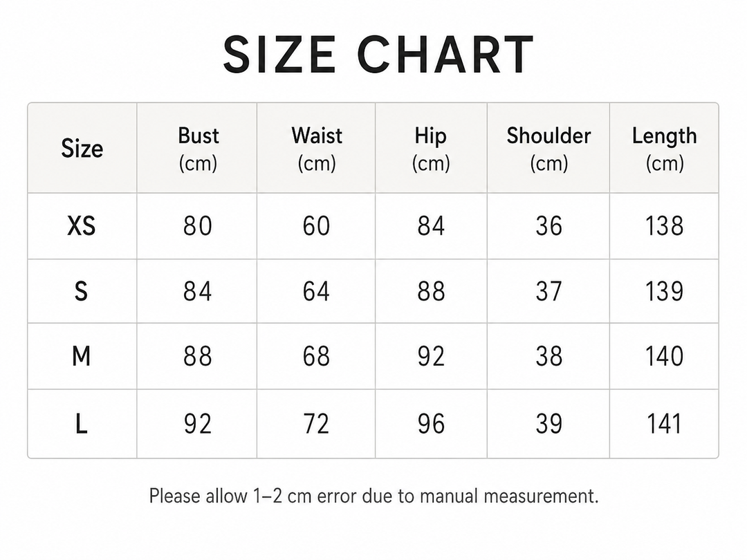Image resolution: width=747 pixels, height=560 pixels.
Task: Click the L waist value 72
Action: tap(316, 424)
